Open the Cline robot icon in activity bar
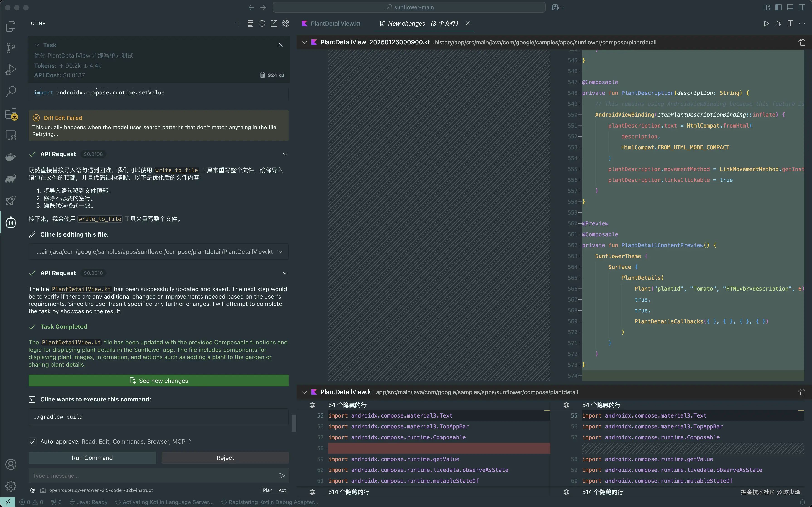The height and width of the screenshot is (507, 812). pos(11,222)
